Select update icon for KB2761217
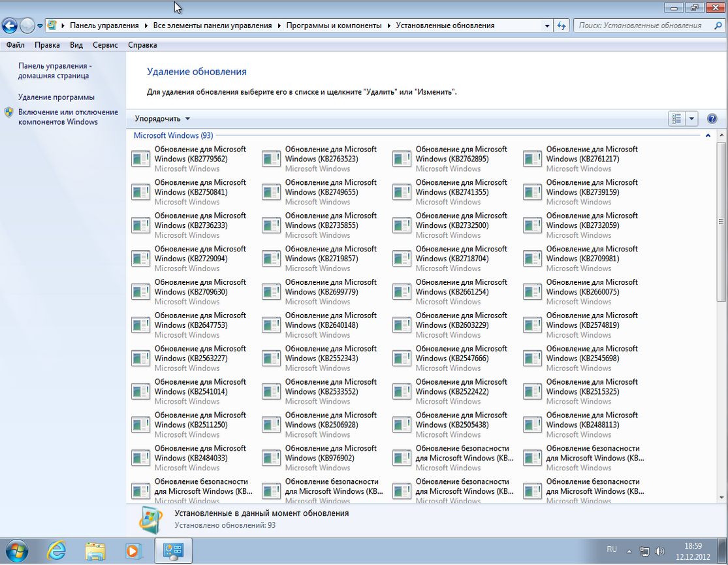This screenshot has width=728, height=565. pos(532,159)
